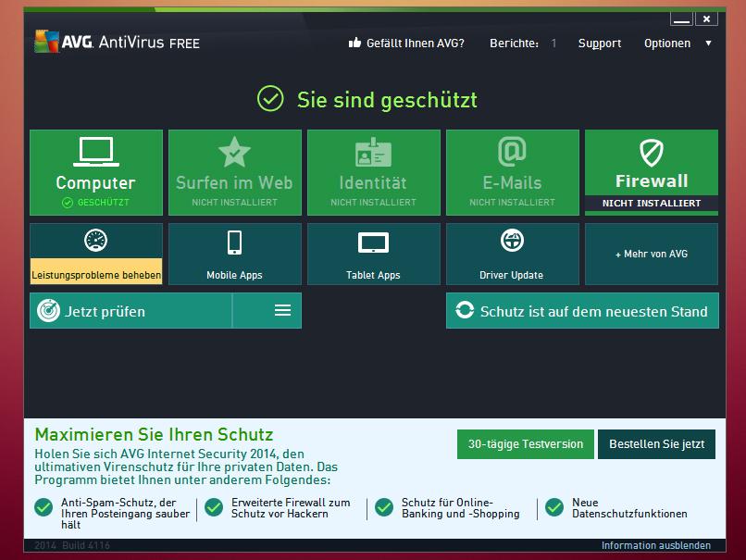Open the Tablet Apps tile
The width and height of the screenshot is (746, 560).
point(374,254)
